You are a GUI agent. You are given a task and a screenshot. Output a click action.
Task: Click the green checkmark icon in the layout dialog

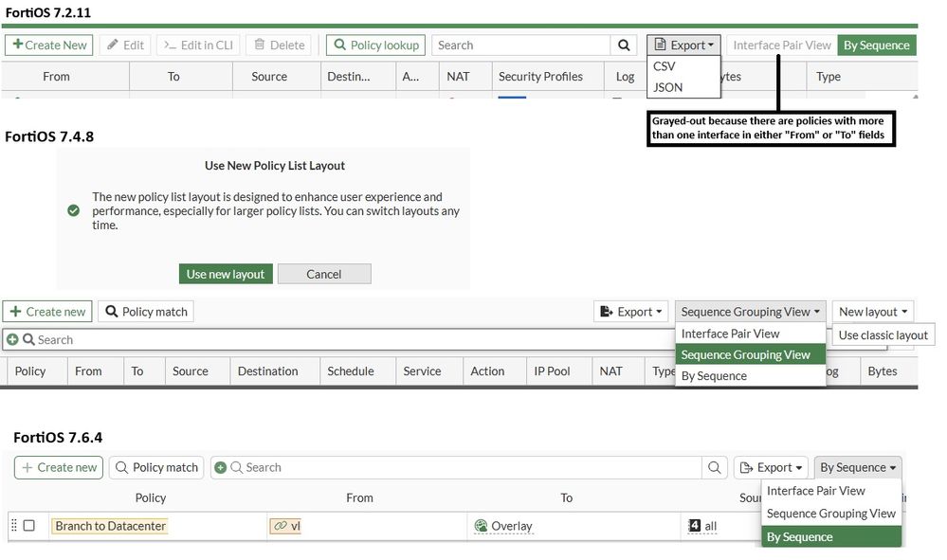coord(73,210)
